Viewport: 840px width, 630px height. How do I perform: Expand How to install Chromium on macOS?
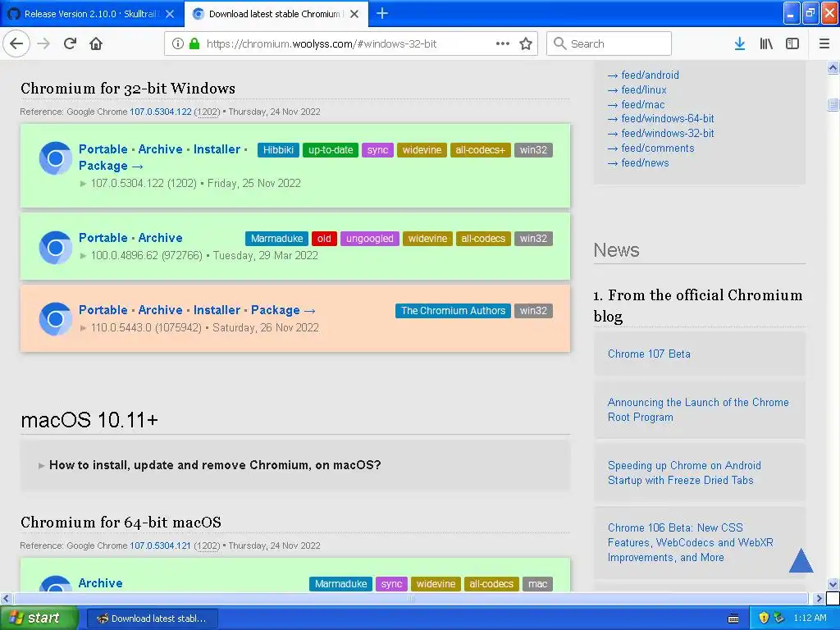click(x=215, y=465)
